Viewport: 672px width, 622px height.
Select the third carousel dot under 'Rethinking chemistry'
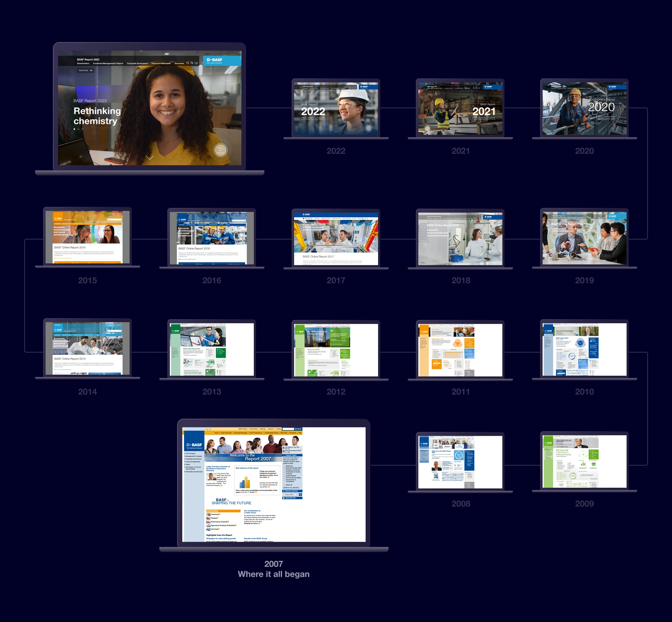coord(83,129)
